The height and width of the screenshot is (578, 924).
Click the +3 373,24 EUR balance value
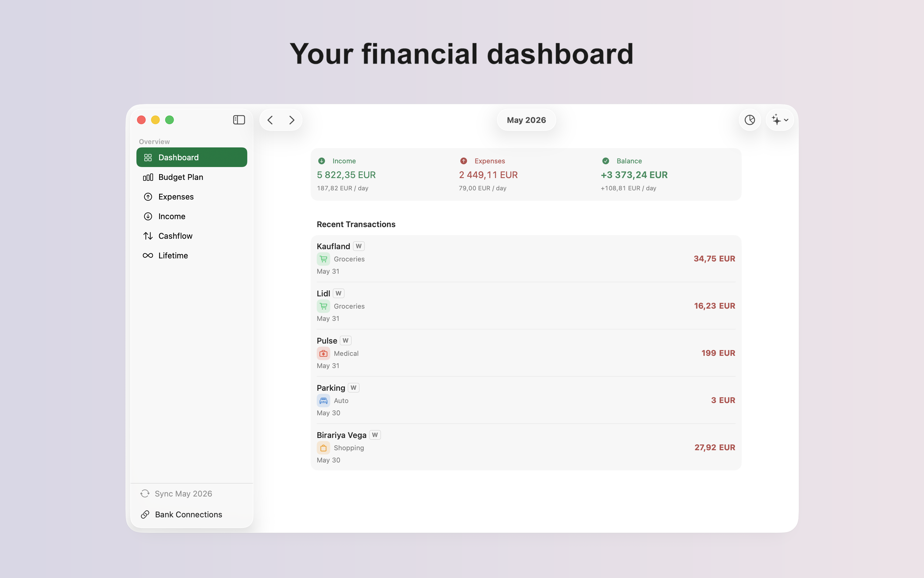click(x=634, y=175)
